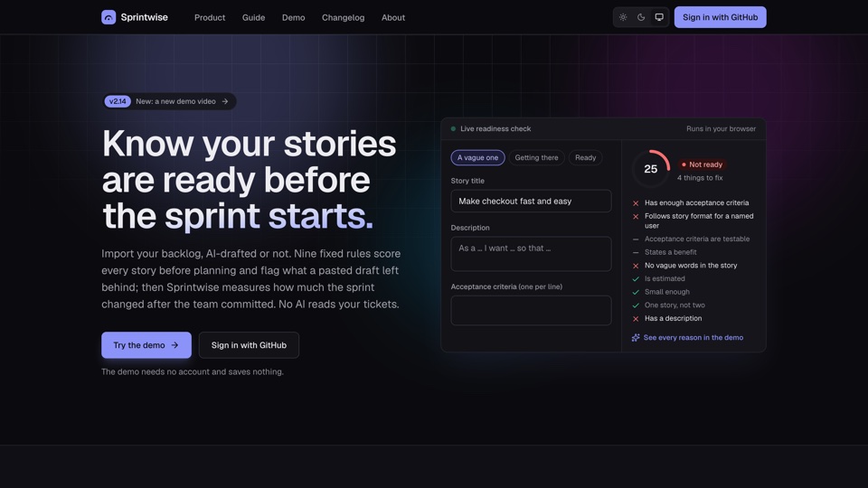Image resolution: width=868 pixels, height=488 pixels.
Task: Click the dash icon beside Acceptance criteria are testable
Action: pos(636,239)
